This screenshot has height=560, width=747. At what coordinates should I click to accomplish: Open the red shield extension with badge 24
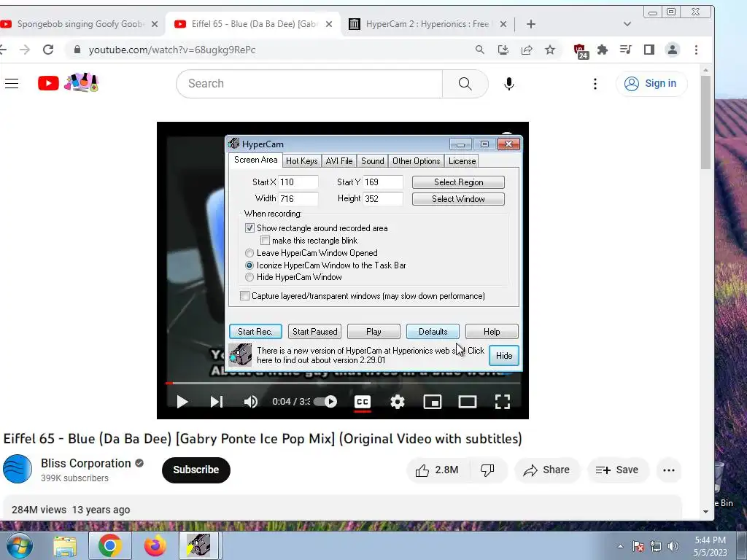pos(580,50)
